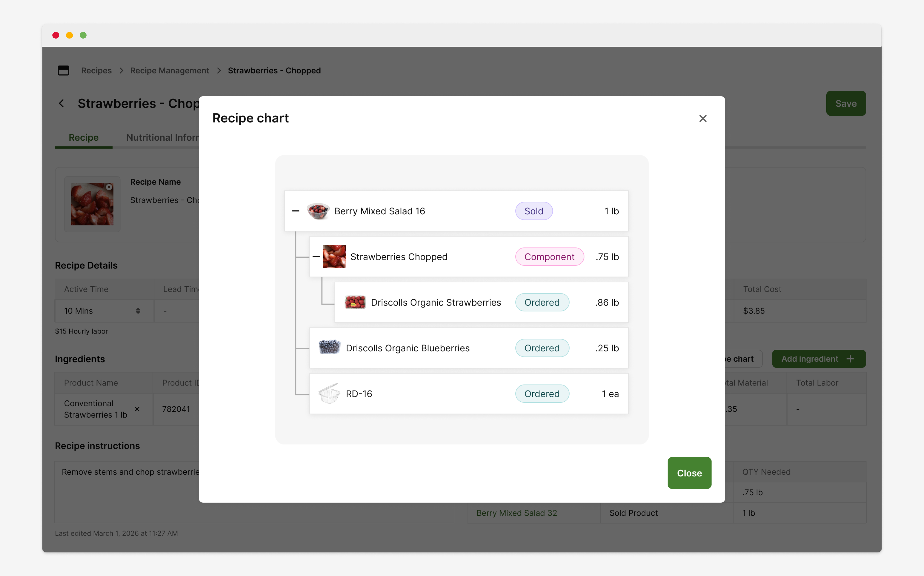The image size is (924, 576).
Task: Click Ordered badge for RD-16
Action: point(542,394)
